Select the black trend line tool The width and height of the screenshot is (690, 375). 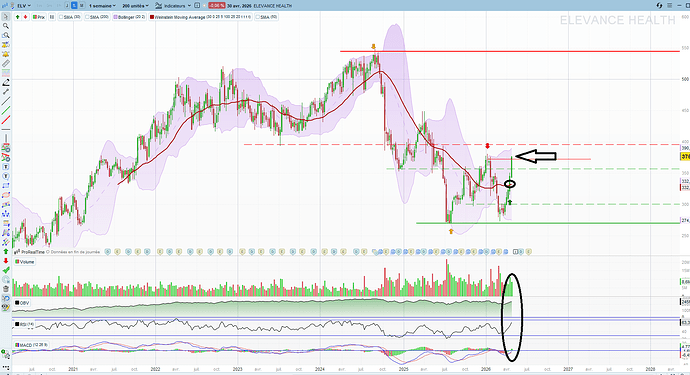tap(6, 101)
